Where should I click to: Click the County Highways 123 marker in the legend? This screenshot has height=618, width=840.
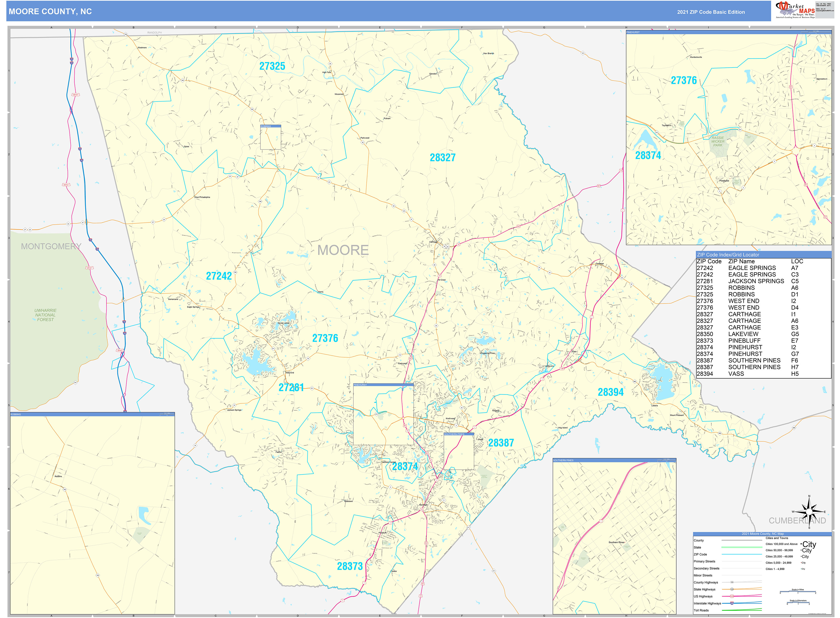tap(732, 582)
